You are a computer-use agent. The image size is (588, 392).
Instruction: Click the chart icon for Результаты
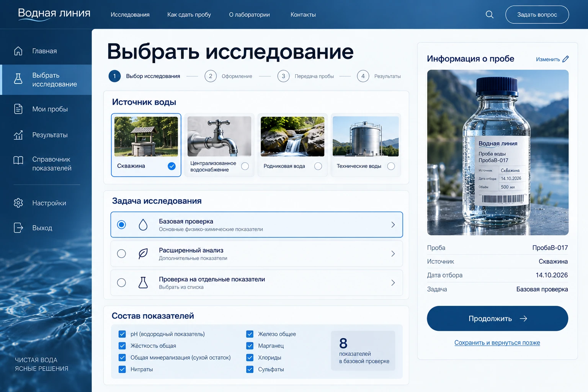(18, 135)
